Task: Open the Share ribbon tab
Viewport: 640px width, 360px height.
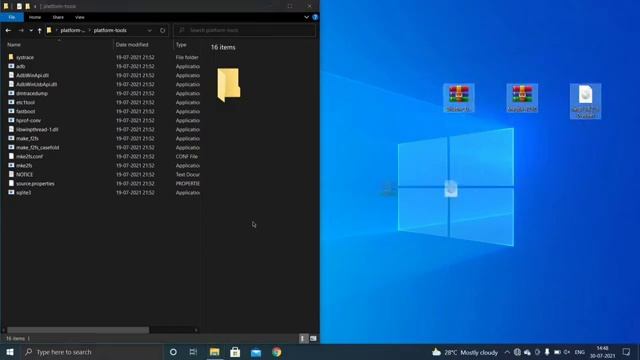Action: [x=58, y=17]
